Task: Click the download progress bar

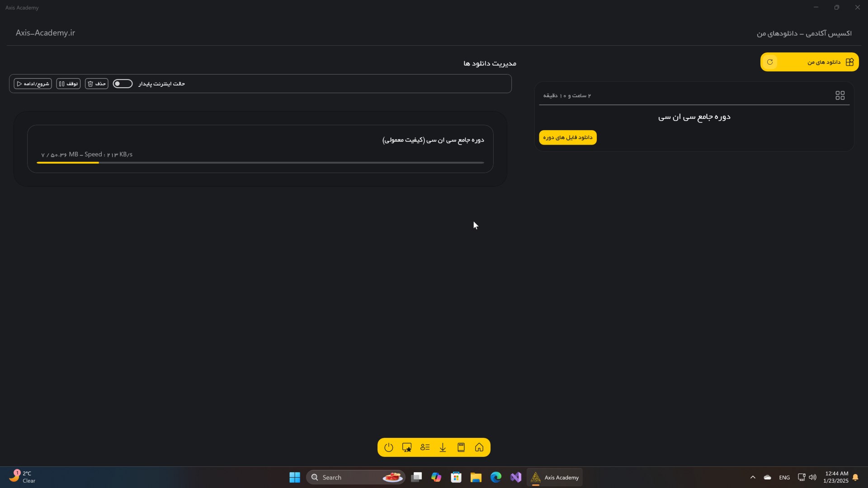Action: pos(260,163)
